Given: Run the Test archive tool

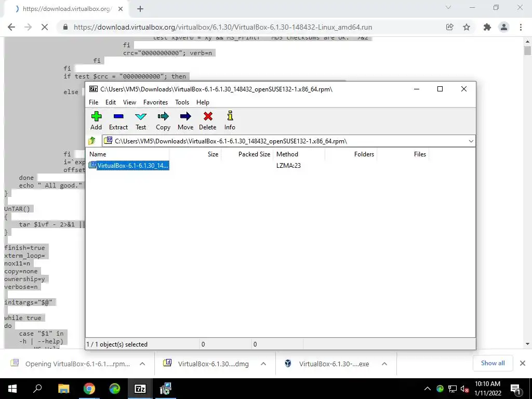Looking at the screenshot, I should click(141, 121).
